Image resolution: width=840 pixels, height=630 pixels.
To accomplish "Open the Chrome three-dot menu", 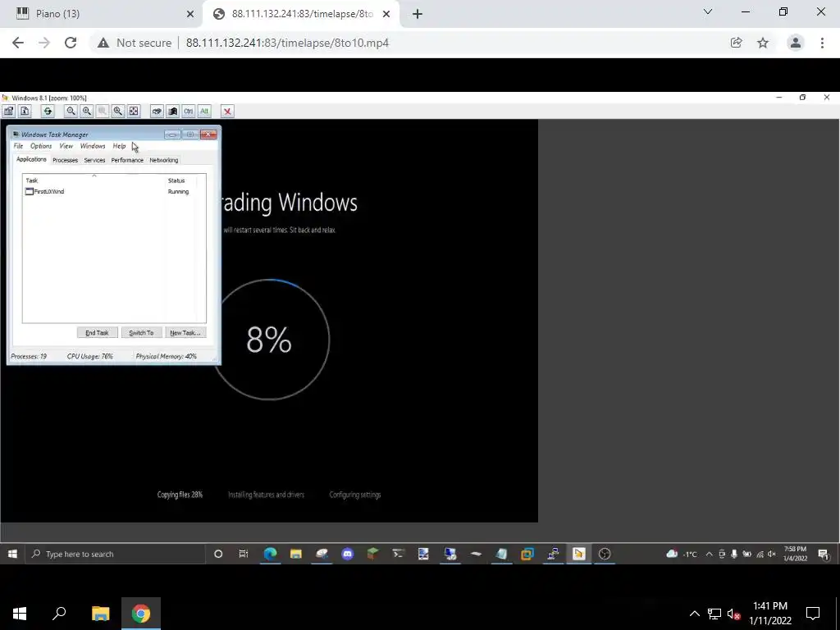I will (x=822, y=43).
